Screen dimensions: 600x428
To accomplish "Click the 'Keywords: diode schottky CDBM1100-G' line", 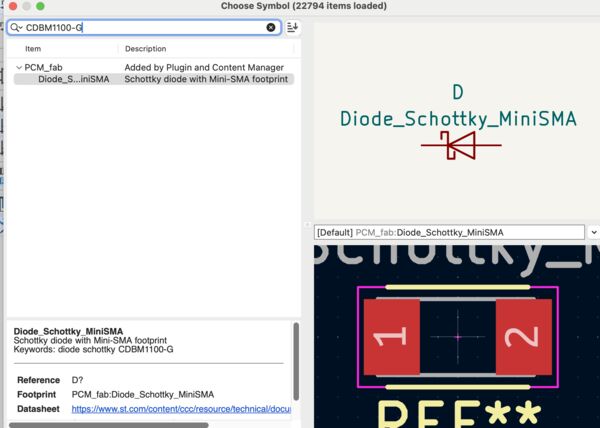I will (93, 349).
